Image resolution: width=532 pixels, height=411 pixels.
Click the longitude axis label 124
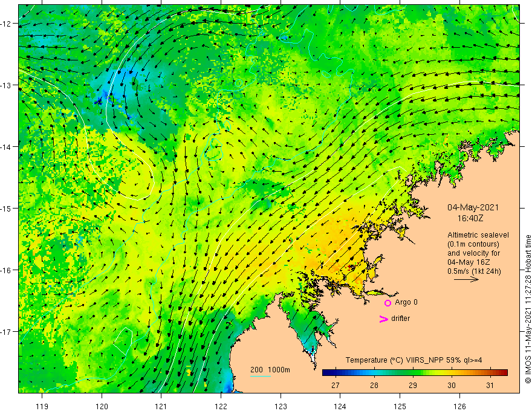click(x=340, y=406)
